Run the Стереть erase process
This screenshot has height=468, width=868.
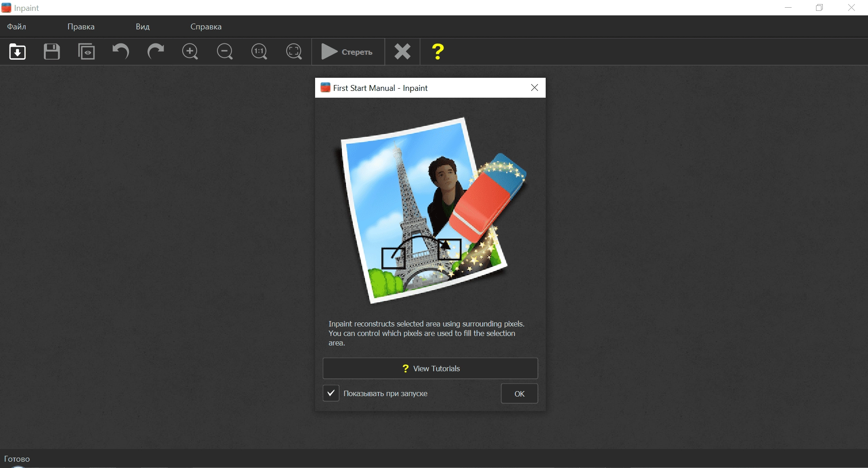tap(347, 52)
